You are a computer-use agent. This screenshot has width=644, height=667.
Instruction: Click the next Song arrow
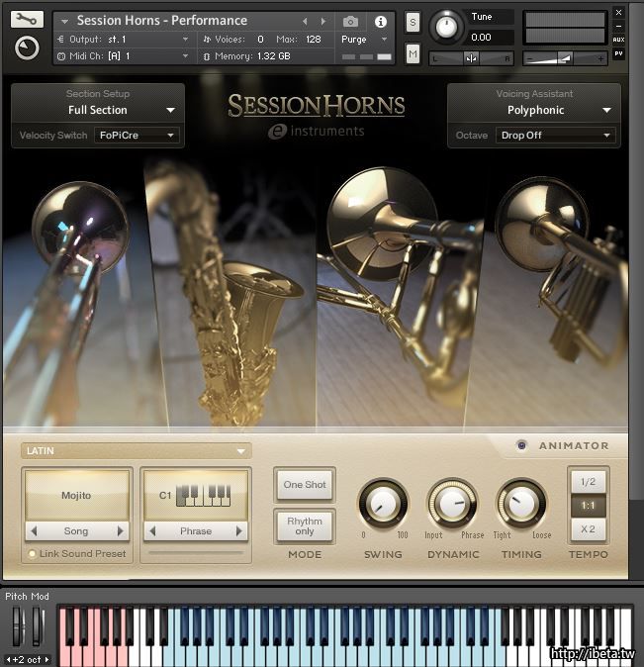coord(122,531)
